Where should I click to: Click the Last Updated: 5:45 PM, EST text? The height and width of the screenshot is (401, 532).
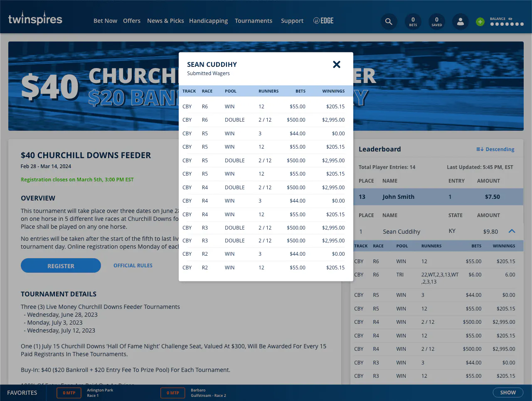(x=480, y=167)
